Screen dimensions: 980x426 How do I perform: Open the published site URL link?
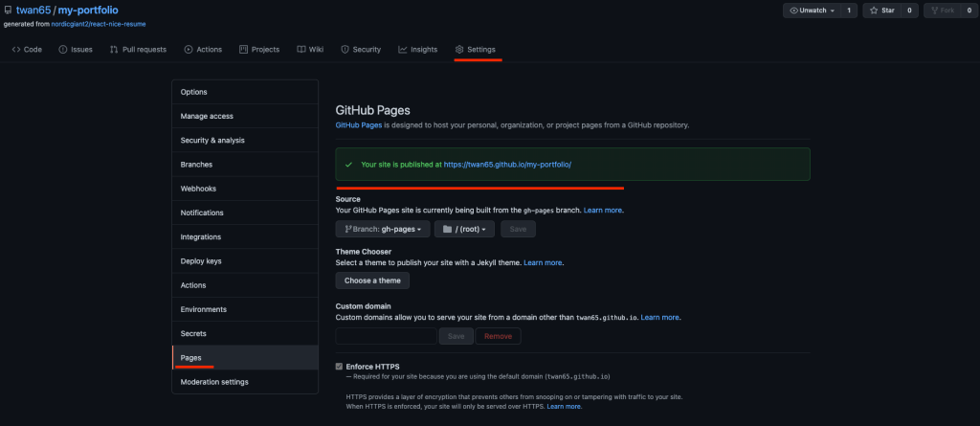(x=507, y=165)
